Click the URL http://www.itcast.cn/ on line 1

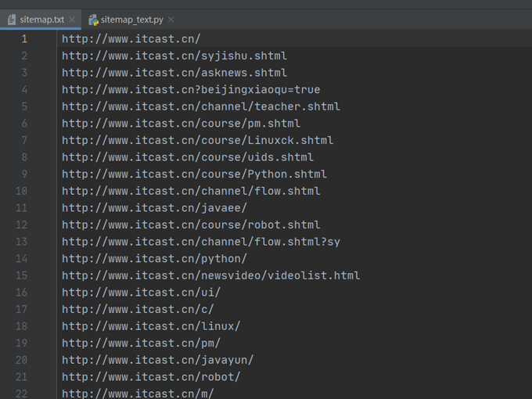pos(131,39)
